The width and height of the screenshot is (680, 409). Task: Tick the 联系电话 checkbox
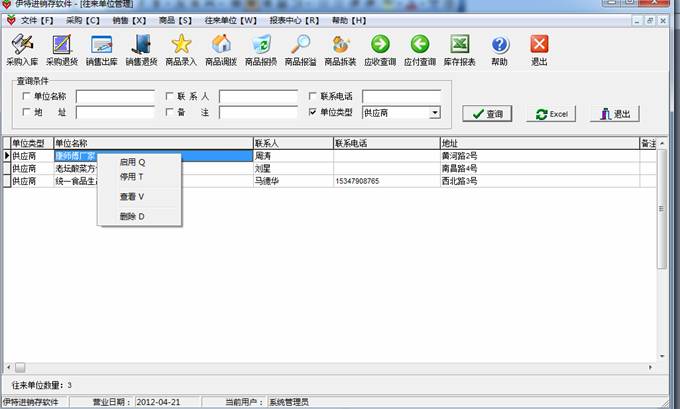313,97
